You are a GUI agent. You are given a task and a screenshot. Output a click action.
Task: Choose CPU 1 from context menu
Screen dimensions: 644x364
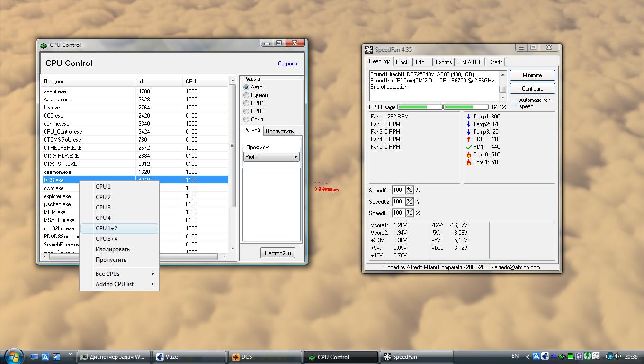point(119,187)
